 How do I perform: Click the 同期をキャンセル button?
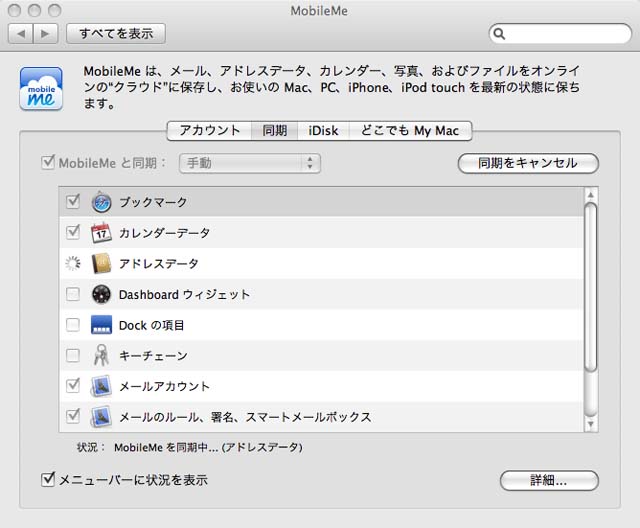528,163
